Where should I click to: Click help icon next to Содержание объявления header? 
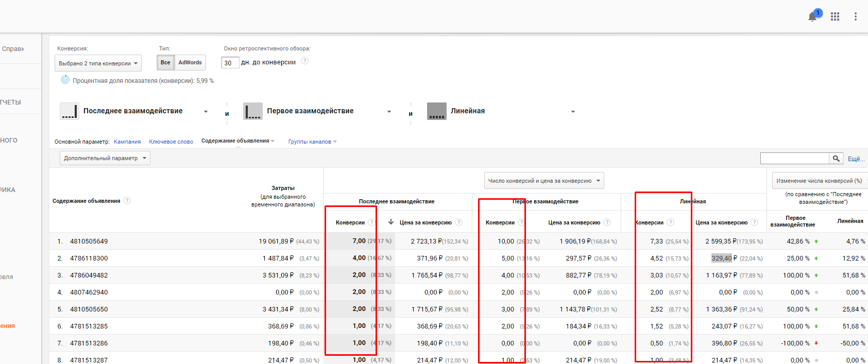[127, 201]
